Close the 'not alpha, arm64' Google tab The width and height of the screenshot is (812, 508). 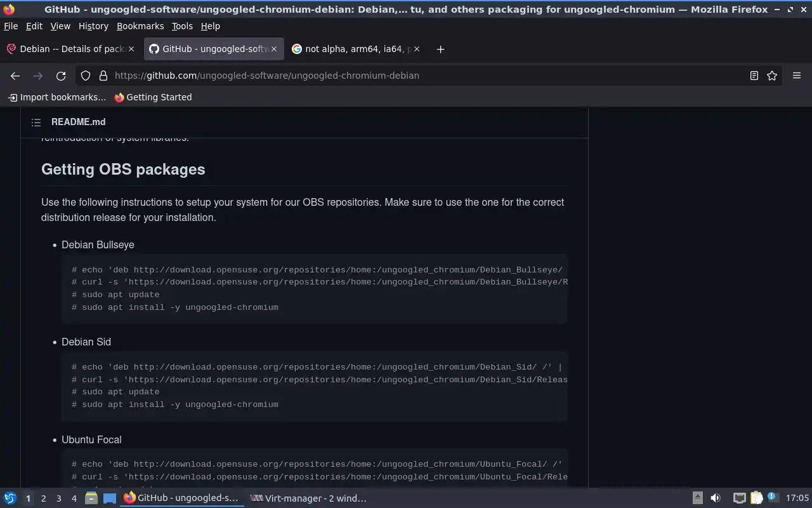417,49
